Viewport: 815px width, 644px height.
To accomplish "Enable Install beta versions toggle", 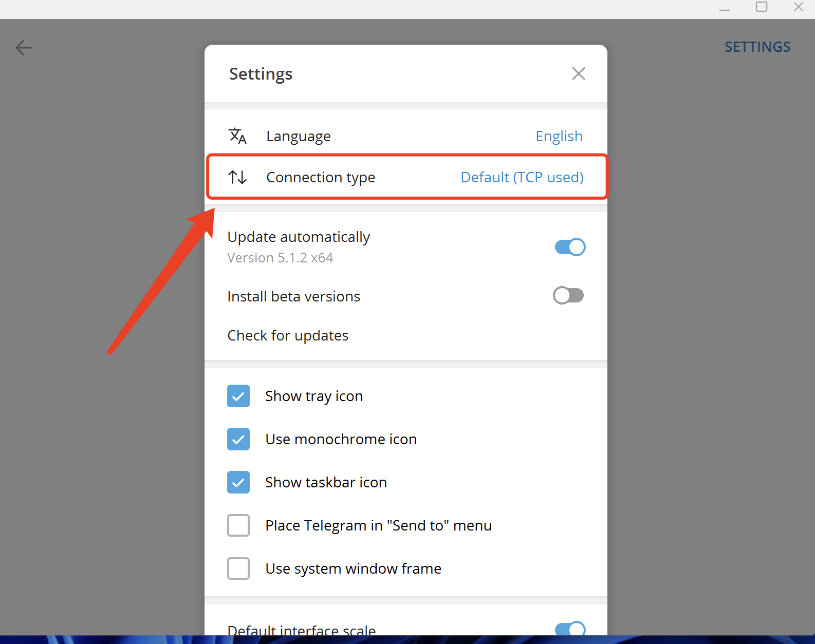I will 568,296.
